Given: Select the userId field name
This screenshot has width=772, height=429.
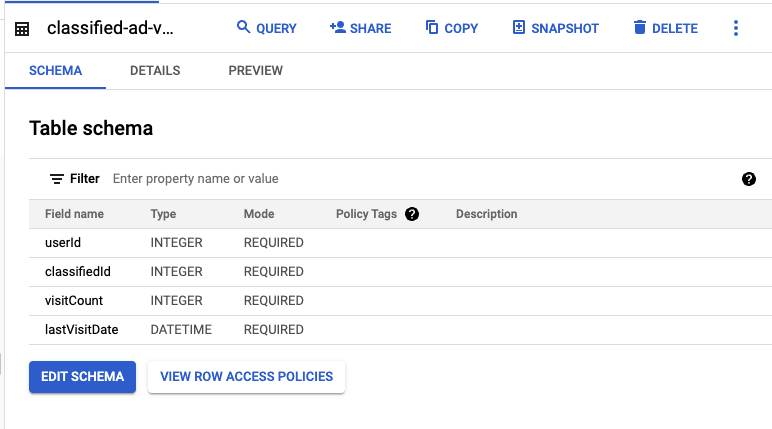Looking at the screenshot, I should click(x=63, y=242).
